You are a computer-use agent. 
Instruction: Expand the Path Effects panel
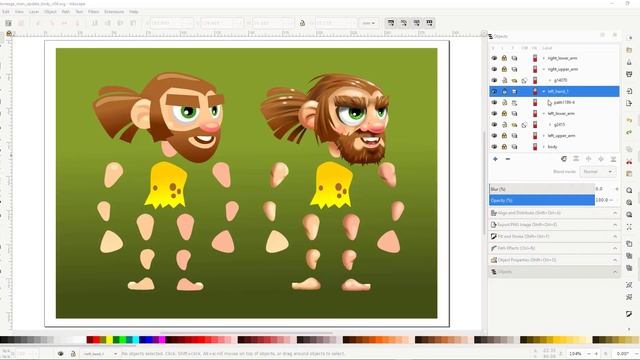tap(554, 248)
